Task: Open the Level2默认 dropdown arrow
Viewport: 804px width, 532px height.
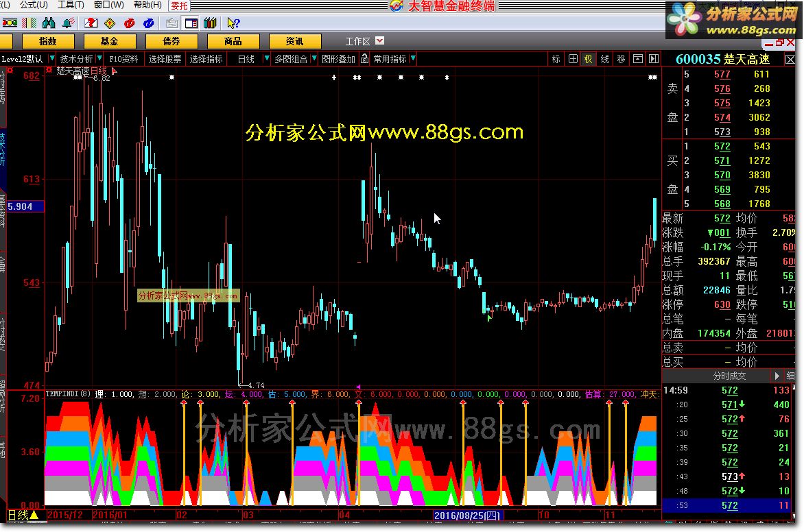Action: click(x=52, y=58)
